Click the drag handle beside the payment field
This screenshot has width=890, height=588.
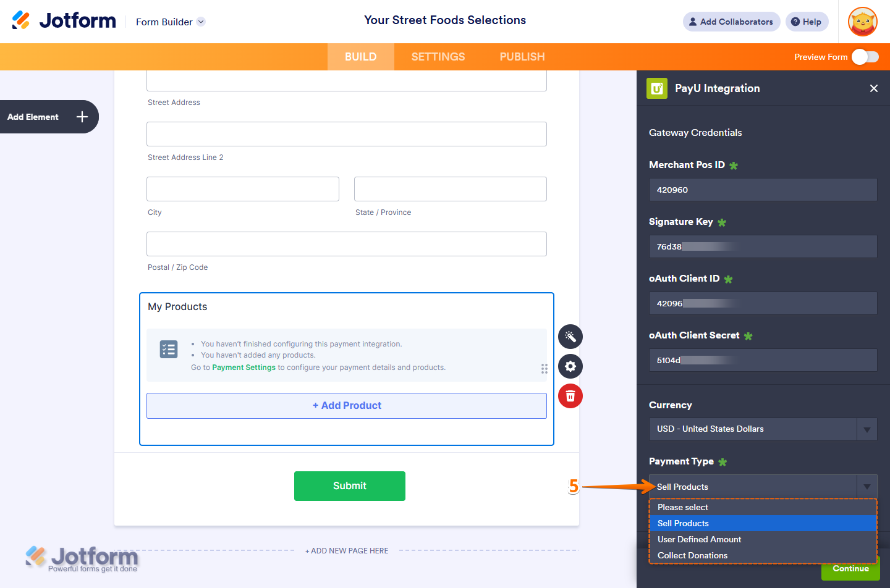[x=545, y=369]
